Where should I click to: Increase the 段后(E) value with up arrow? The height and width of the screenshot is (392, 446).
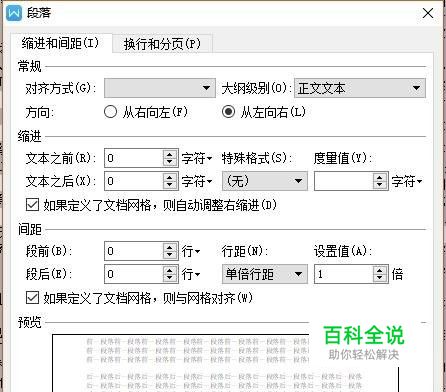170,270
